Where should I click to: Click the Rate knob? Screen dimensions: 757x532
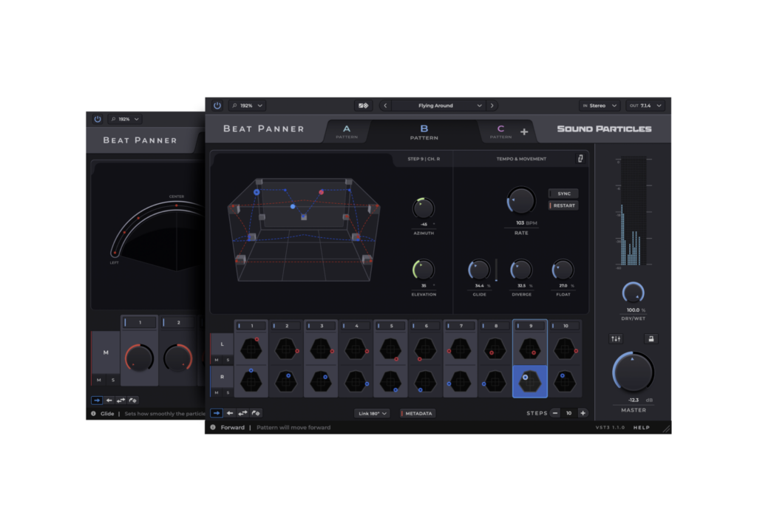(521, 200)
